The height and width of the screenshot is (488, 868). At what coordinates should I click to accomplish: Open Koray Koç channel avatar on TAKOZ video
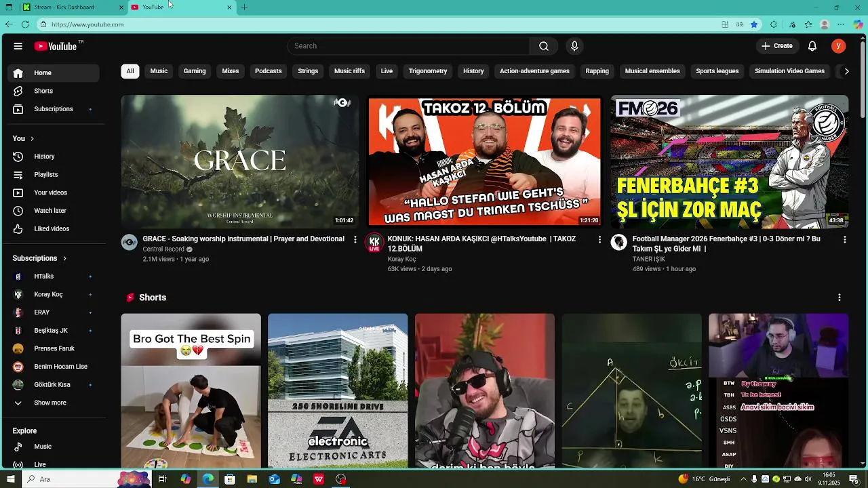coord(374,243)
